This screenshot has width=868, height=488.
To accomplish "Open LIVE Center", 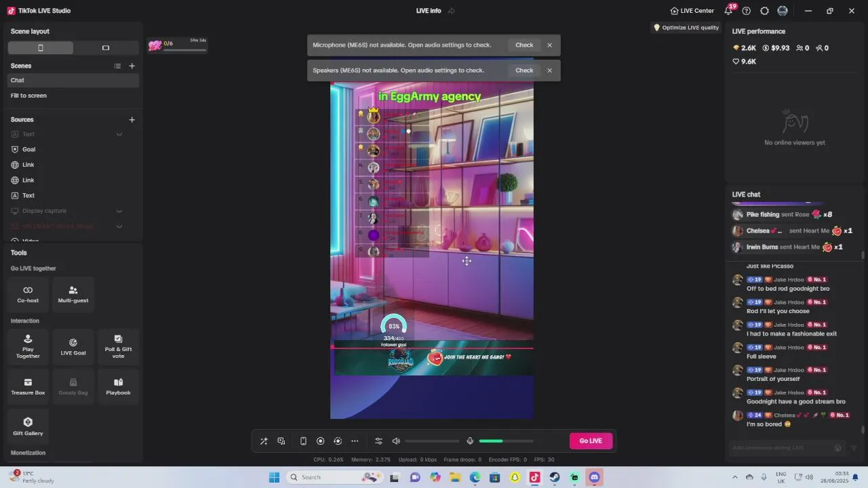I will [x=692, y=11].
